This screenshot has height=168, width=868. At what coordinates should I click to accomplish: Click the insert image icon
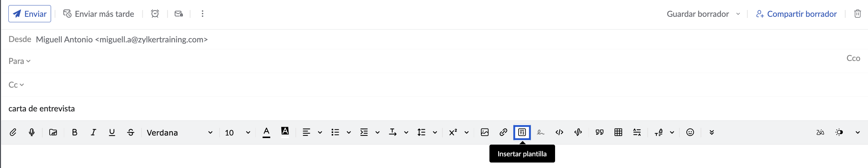point(485,133)
